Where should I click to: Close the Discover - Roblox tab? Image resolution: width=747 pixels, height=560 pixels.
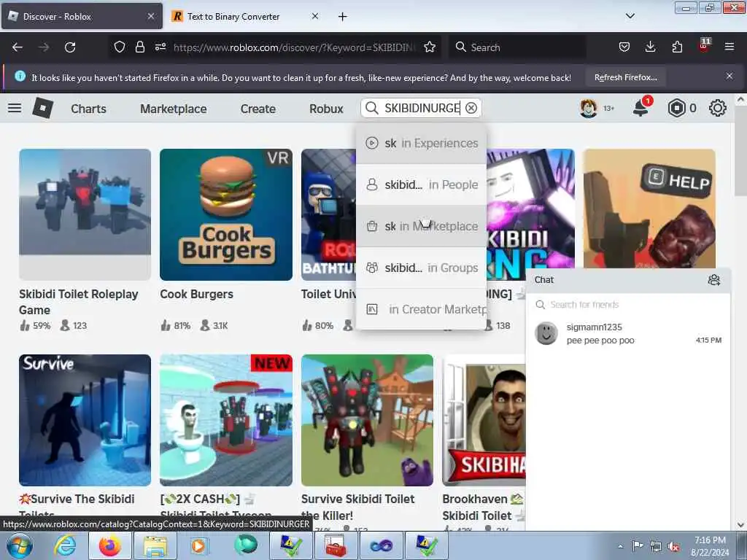point(150,16)
